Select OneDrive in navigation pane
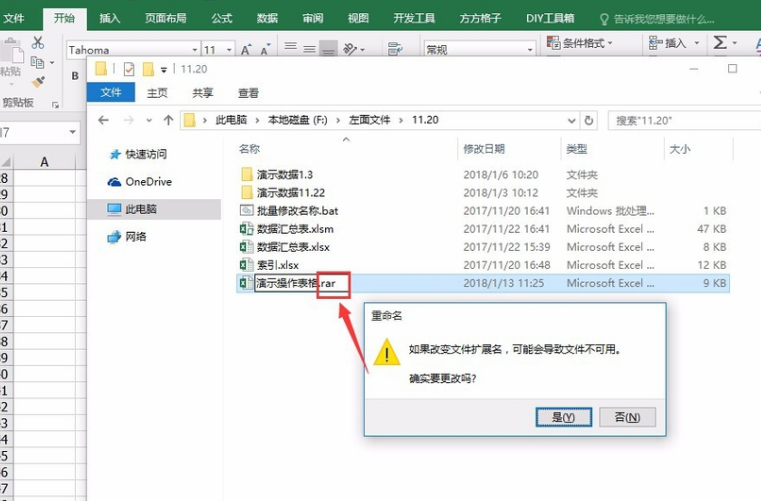The width and height of the screenshot is (761, 501). pyautogui.click(x=140, y=182)
